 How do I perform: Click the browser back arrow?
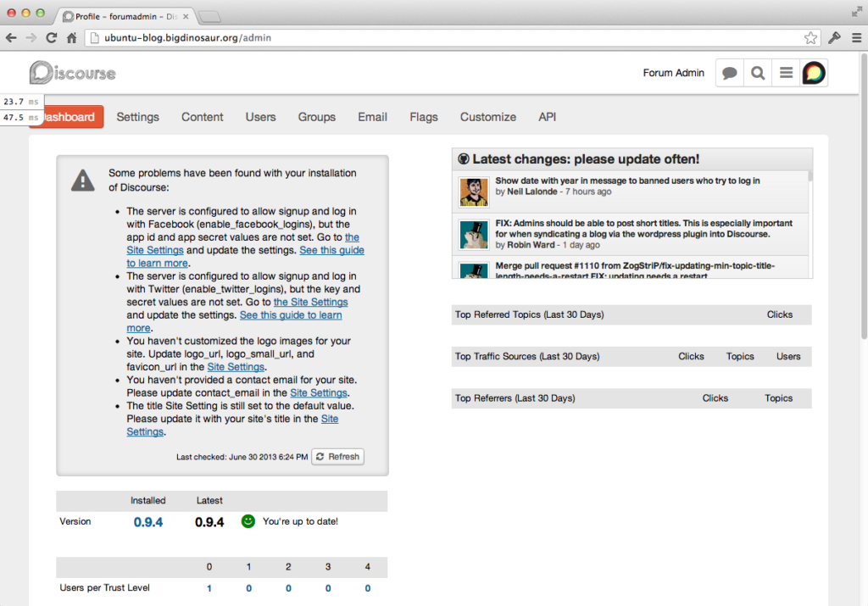coord(11,38)
